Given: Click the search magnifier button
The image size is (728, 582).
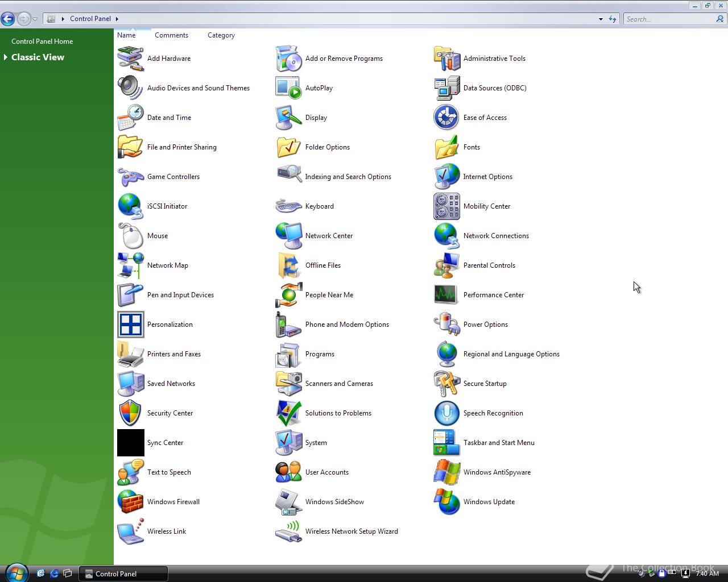Looking at the screenshot, I should coord(720,19).
